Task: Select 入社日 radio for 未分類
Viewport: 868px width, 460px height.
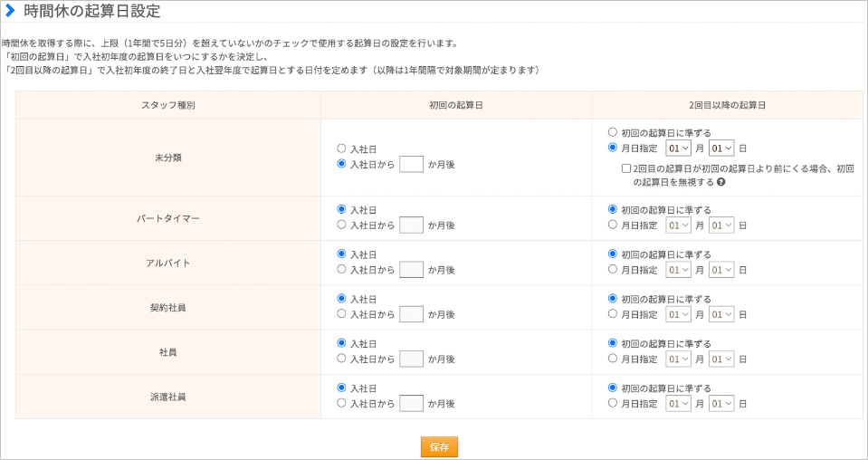Action: pyautogui.click(x=341, y=149)
